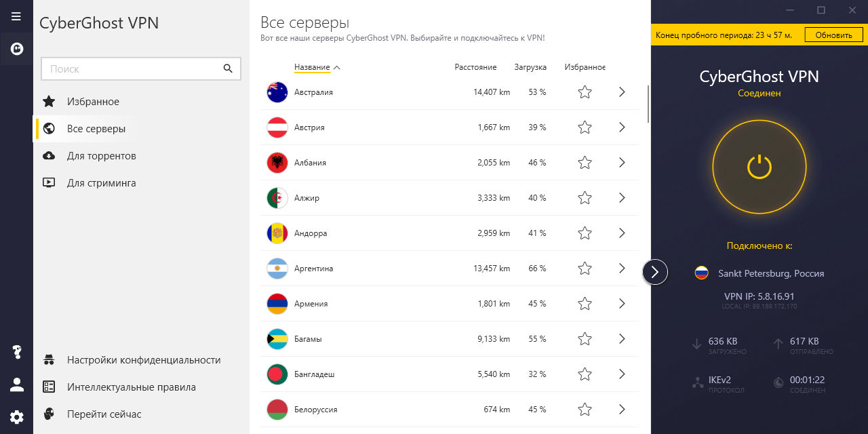Toggle the favorite star for Австрия
Viewport: 868px width, 434px height.
(x=585, y=127)
